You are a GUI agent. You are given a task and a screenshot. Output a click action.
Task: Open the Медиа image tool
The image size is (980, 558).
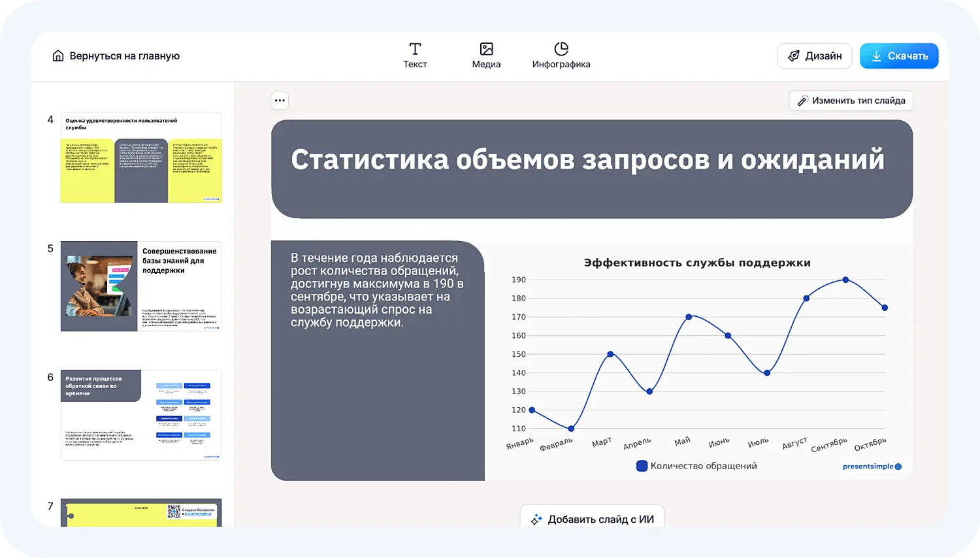click(486, 49)
